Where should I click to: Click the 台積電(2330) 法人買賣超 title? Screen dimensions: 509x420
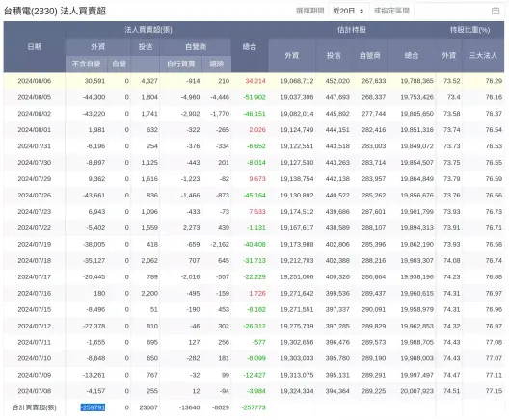click(x=55, y=11)
